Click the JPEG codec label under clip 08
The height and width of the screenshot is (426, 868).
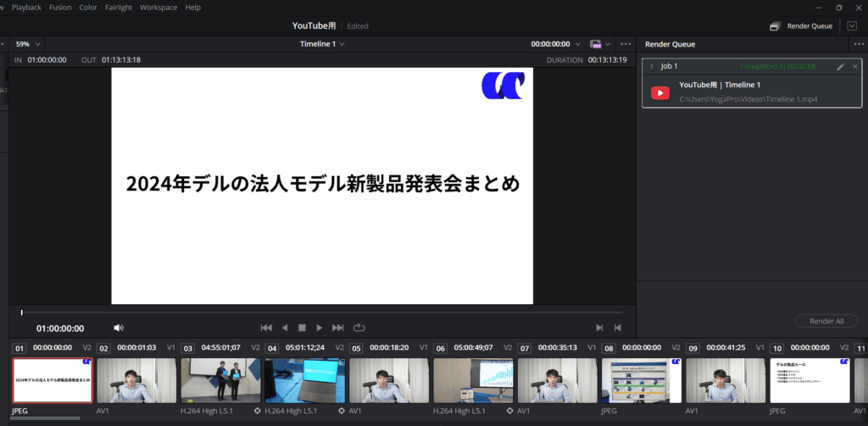(610, 411)
